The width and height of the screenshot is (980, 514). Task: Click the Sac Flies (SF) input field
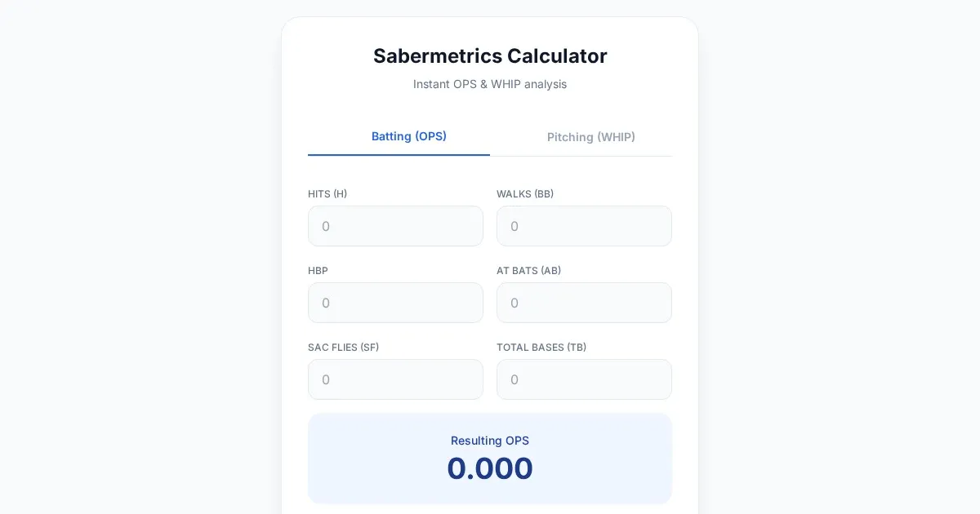pyautogui.click(x=395, y=379)
